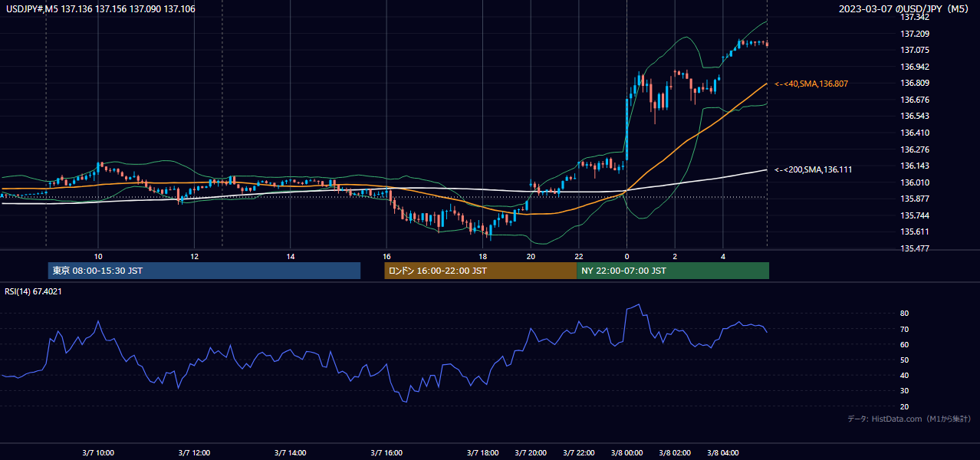Click price axis value 137.342
The image size is (980, 460).
(916, 17)
